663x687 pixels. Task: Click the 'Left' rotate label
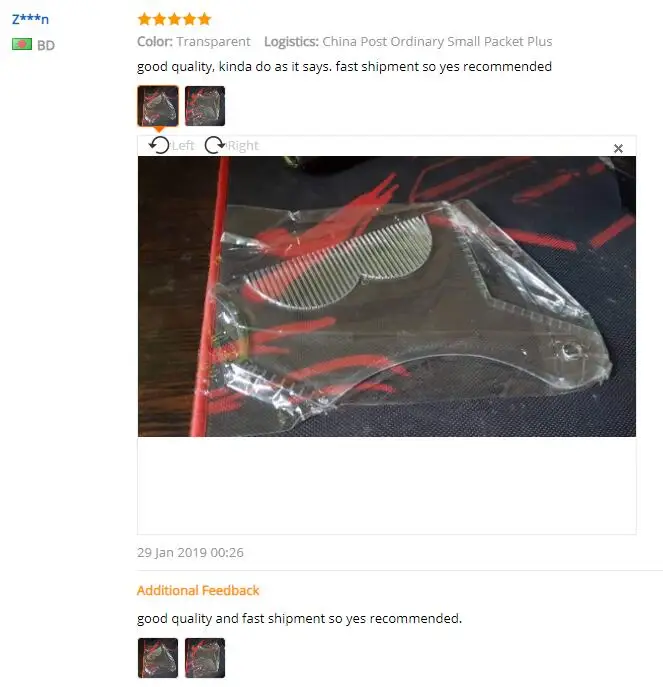(x=183, y=145)
